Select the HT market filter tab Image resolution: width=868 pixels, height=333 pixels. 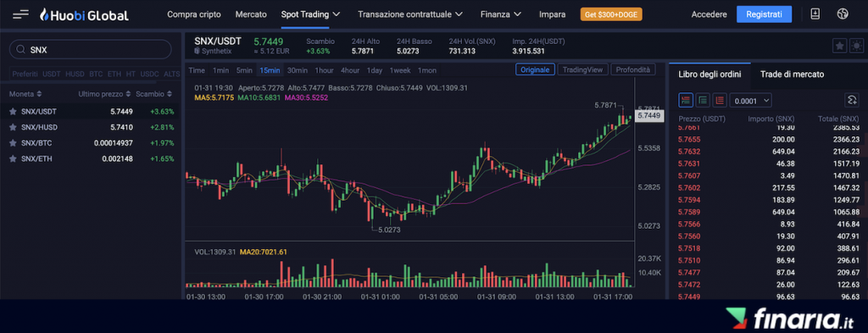click(x=131, y=74)
